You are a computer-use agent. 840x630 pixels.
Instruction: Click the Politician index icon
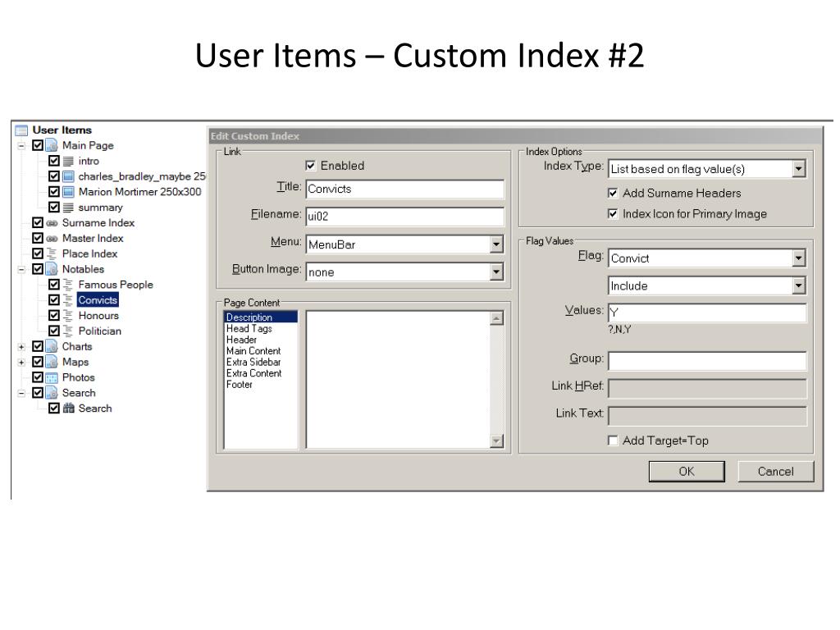[x=68, y=331]
